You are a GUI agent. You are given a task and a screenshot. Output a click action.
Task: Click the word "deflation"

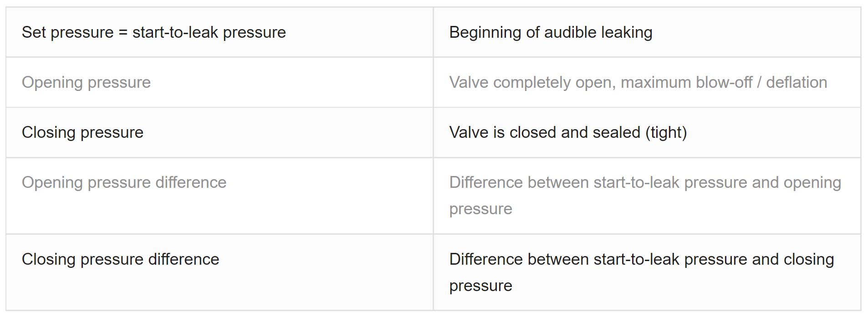797,82
